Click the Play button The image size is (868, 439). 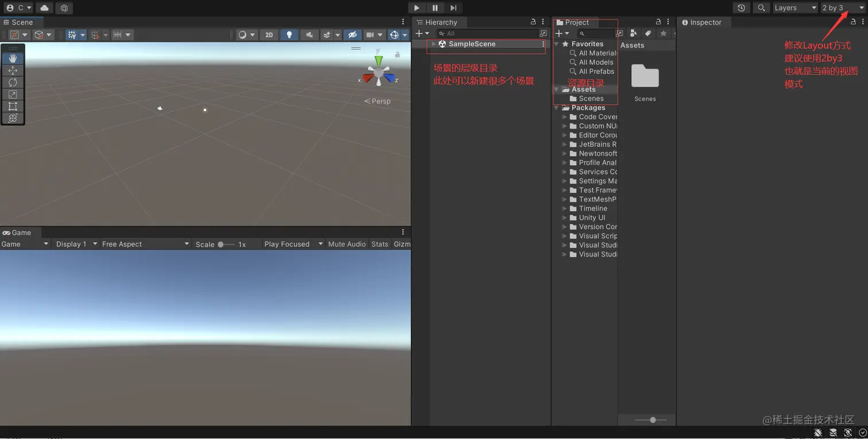click(417, 8)
